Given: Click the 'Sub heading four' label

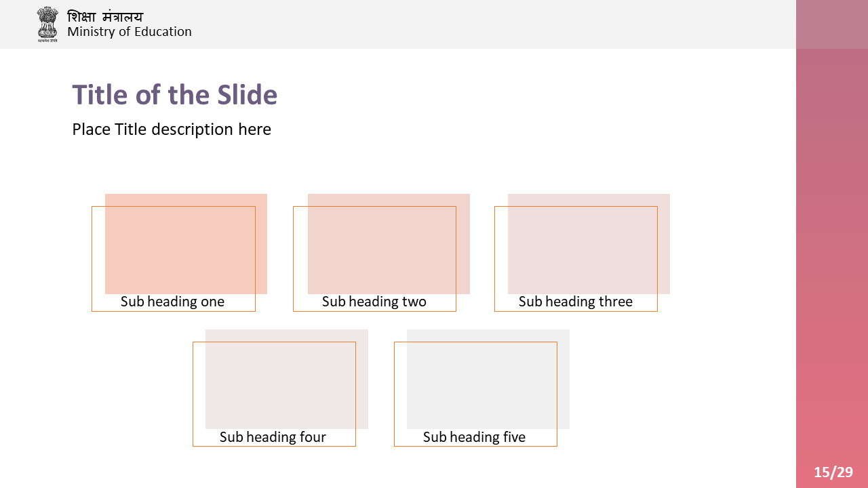Looking at the screenshot, I should (x=273, y=437).
